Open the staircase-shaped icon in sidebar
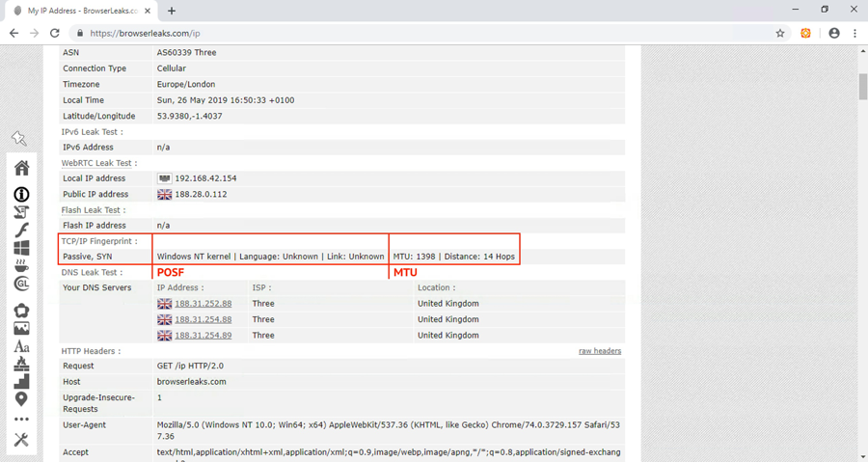868x462 pixels. [x=21, y=381]
